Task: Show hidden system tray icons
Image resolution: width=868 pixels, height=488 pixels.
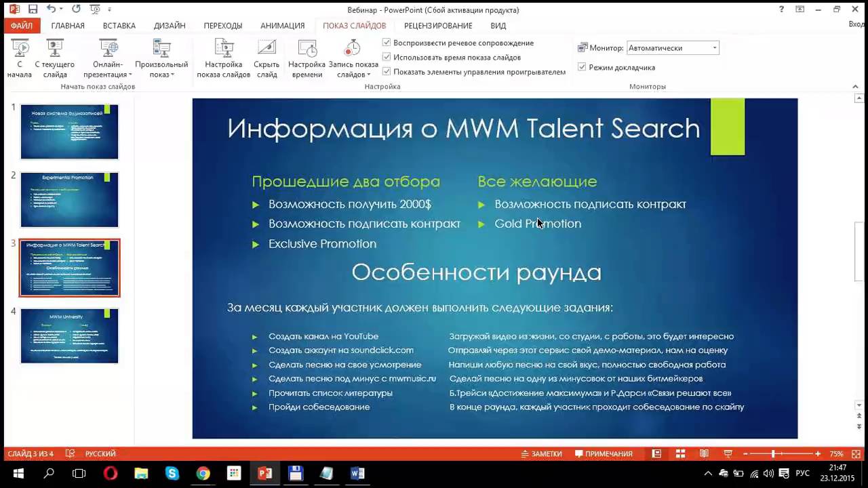Action: tap(708, 474)
